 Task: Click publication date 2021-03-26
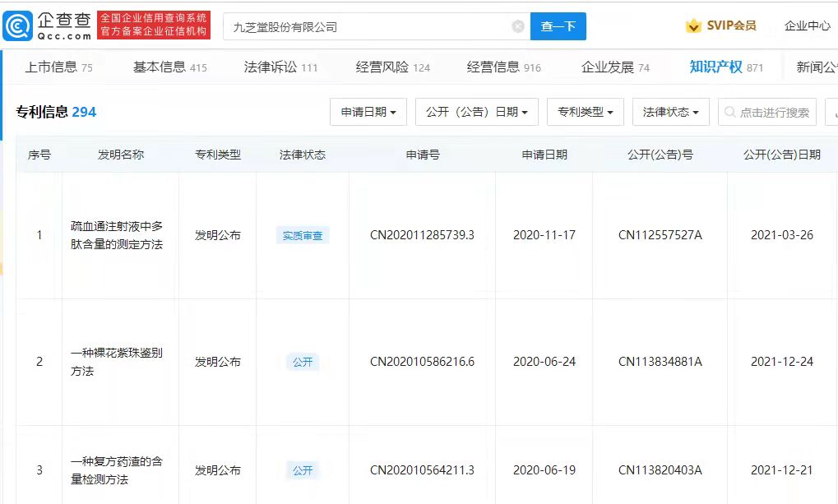pos(782,235)
